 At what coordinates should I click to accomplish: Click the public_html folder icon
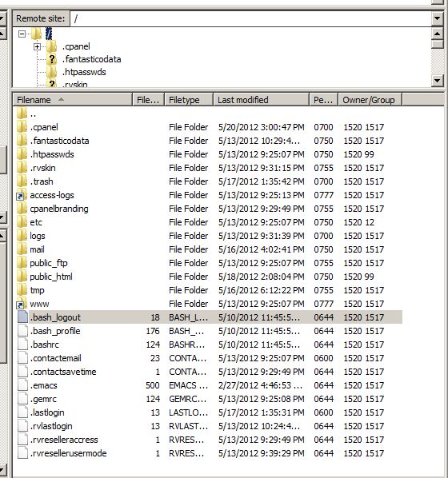(22, 277)
